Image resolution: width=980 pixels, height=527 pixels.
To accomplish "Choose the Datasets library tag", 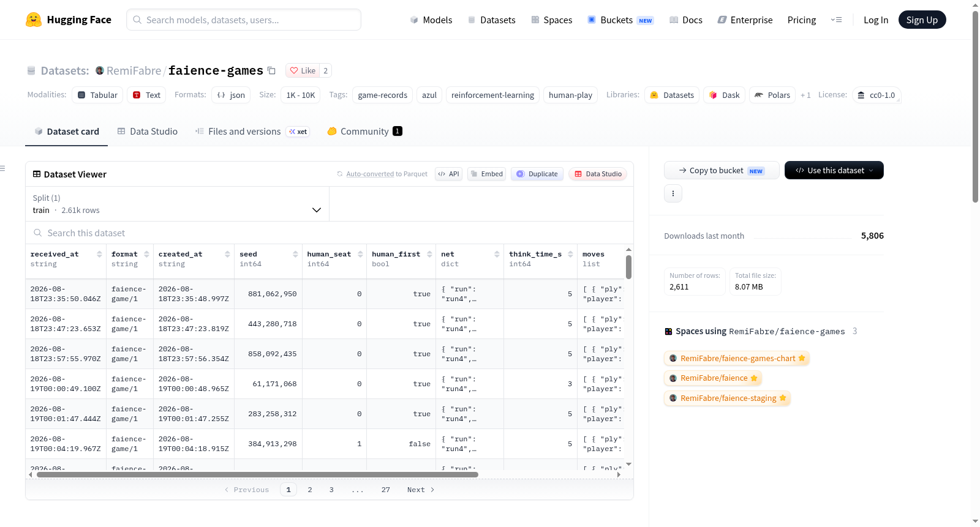I will 672,95.
